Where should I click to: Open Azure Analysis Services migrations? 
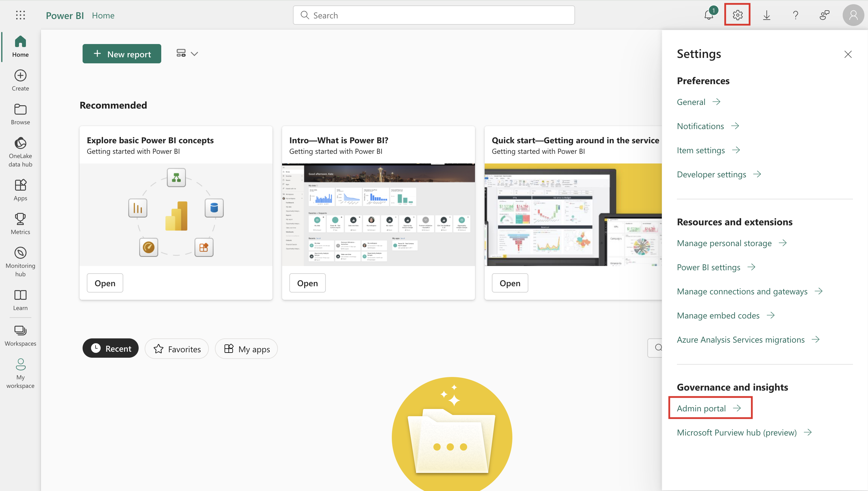[748, 340]
